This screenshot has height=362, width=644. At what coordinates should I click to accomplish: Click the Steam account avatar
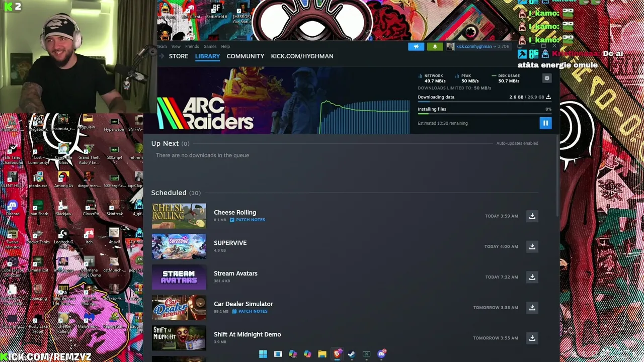450,46
